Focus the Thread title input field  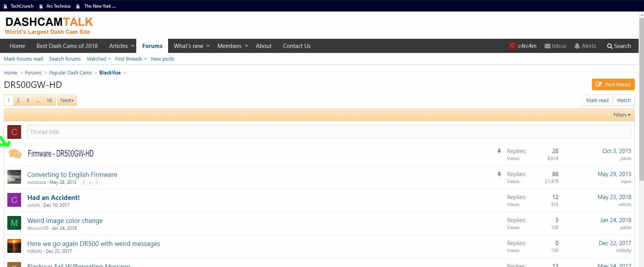[x=329, y=132]
